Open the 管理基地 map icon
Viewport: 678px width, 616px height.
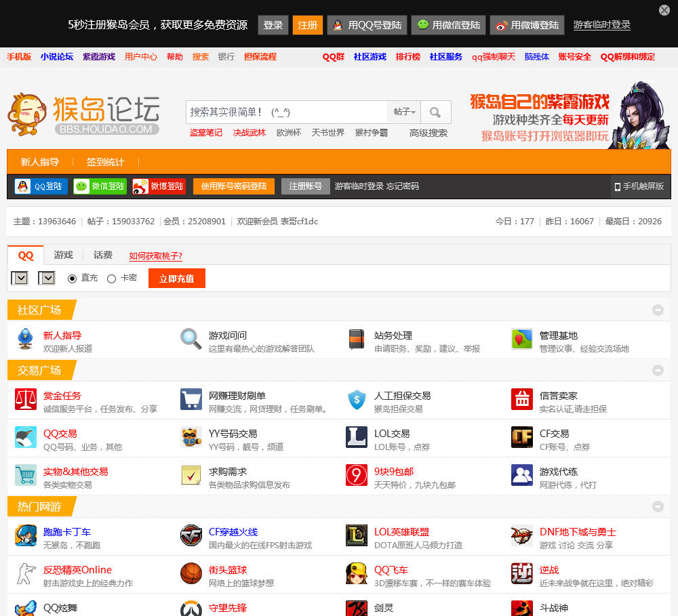tap(522, 339)
